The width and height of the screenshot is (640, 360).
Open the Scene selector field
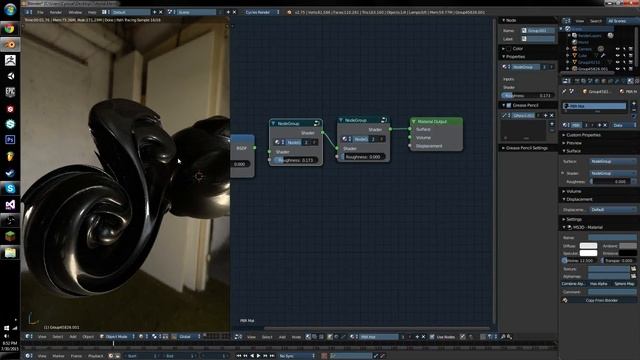[196, 12]
